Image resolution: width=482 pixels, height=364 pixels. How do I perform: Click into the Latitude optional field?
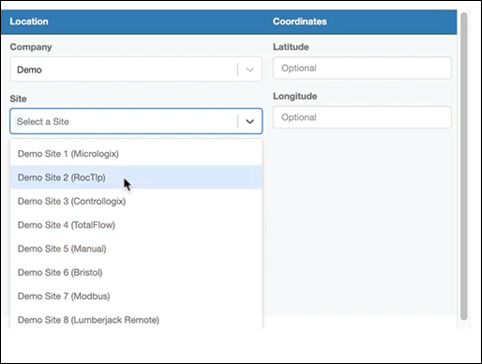click(x=362, y=68)
